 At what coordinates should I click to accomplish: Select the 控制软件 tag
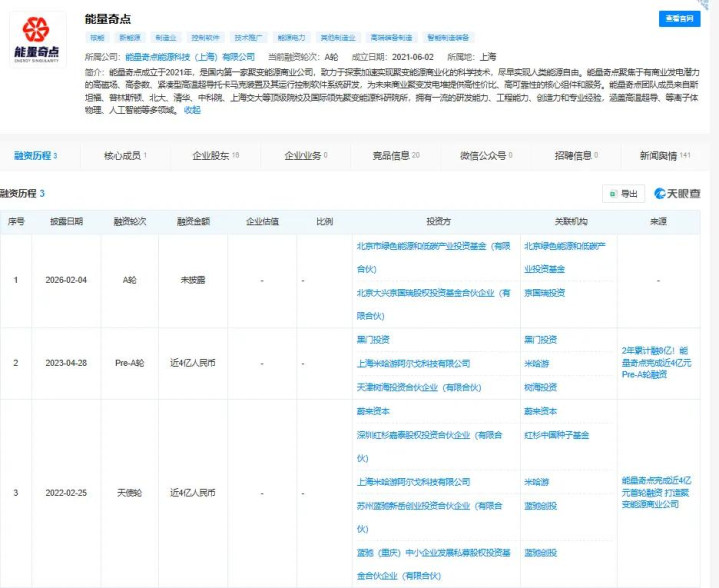[x=205, y=38]
